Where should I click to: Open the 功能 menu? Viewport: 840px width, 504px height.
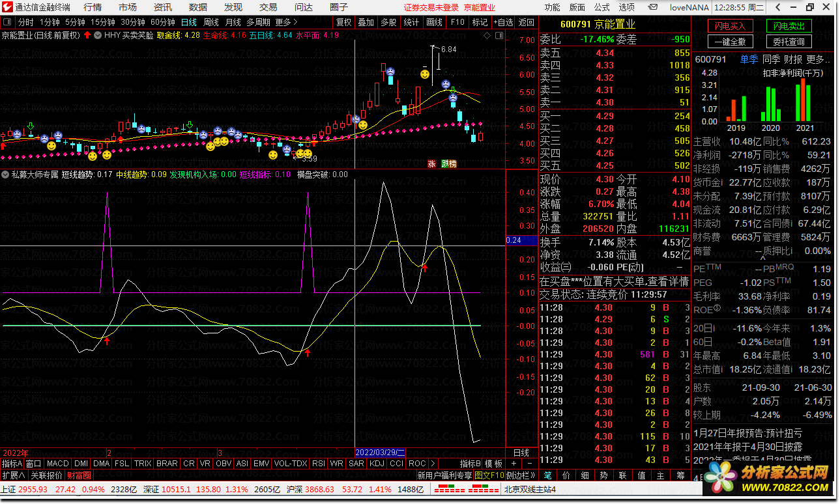click(552, 7)
